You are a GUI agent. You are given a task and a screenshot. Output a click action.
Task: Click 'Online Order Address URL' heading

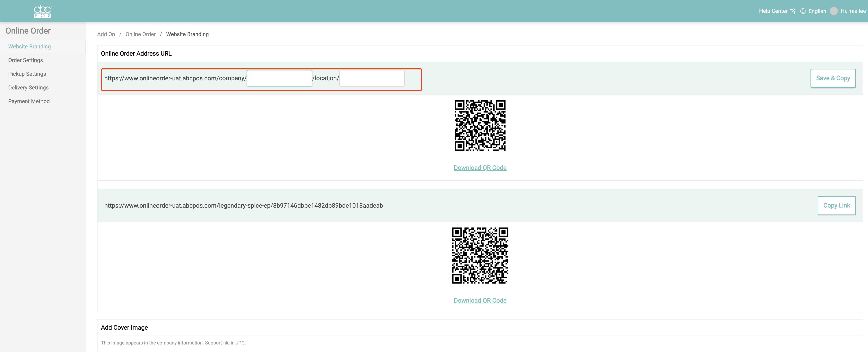point(136,54)
